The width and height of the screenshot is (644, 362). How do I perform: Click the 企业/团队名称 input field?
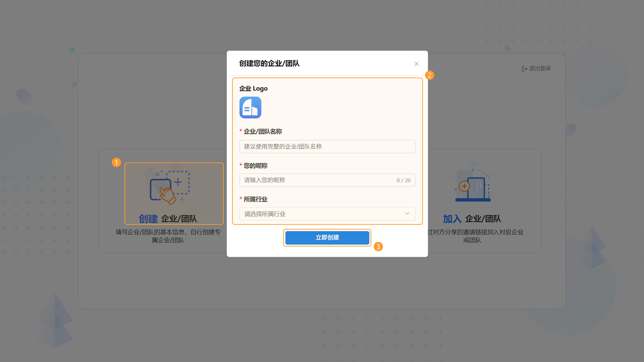click(327, 146)
